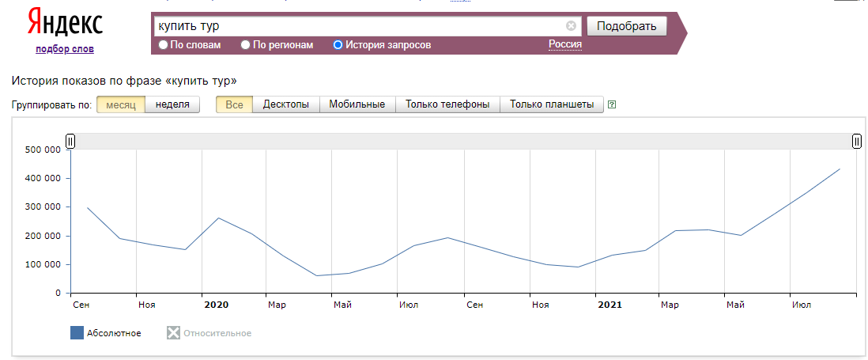Image resolution: width=868 pixels, height=360 pixels.
Task: Show Все devices tab
Action: tap(234, 104)
